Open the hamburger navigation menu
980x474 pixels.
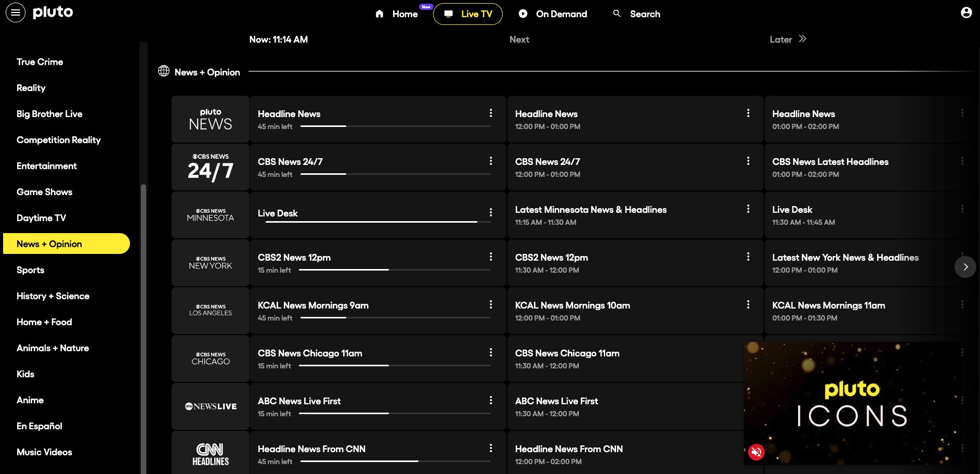click(15, 12)
